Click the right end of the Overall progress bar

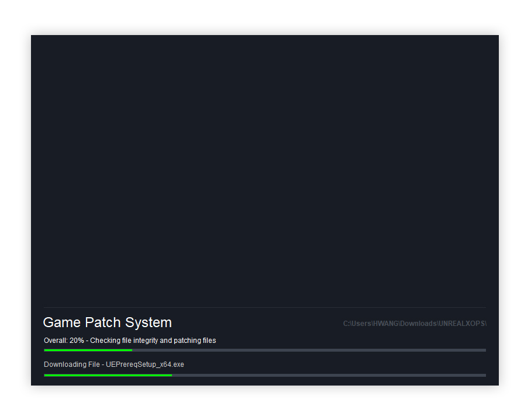[482, 350]
